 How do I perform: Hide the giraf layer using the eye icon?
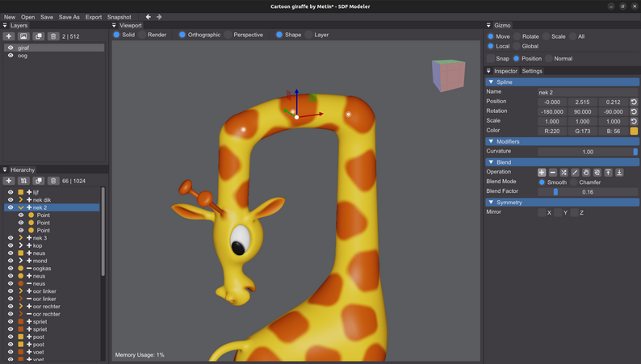point(10,48)
